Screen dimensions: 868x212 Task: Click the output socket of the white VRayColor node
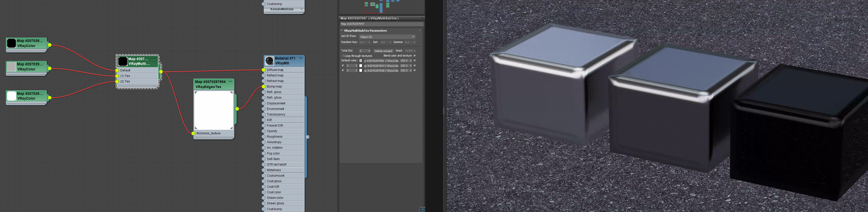click(49, 98)
